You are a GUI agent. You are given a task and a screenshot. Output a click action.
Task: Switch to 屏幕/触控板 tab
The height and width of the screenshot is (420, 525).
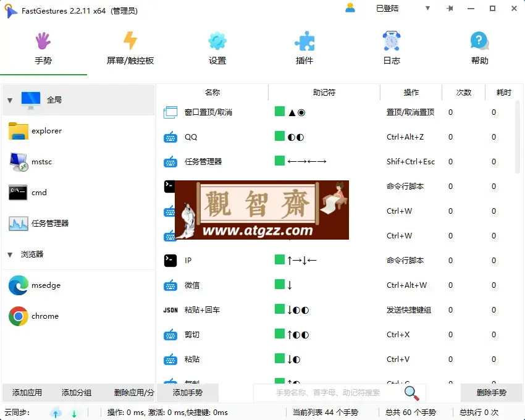(x=130, y=49)
